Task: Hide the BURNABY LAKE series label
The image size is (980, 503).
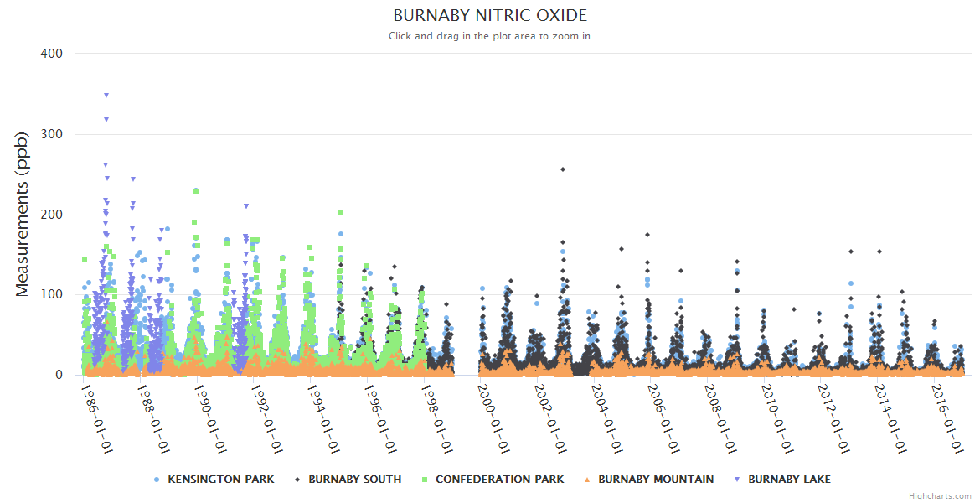Action: pyautogui.click(x=789, y=480)
